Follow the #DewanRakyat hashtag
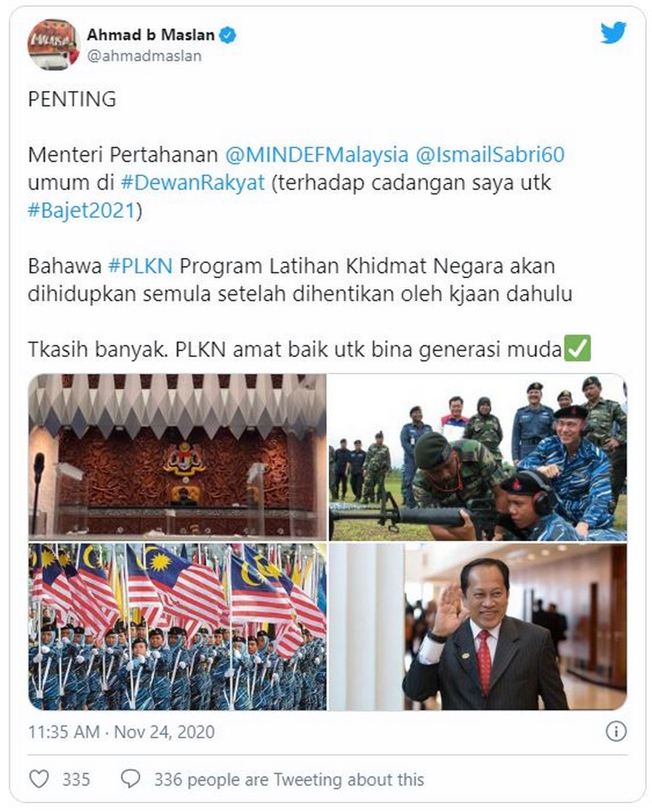This screenshot has height=812, width=652. [x=193, y=183]
